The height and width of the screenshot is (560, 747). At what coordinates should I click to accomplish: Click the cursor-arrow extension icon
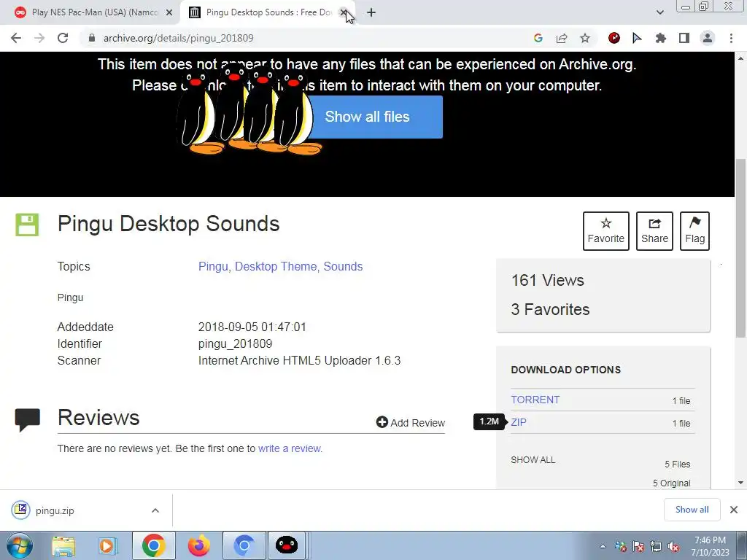pyautogui.click(x=637, y=38)
